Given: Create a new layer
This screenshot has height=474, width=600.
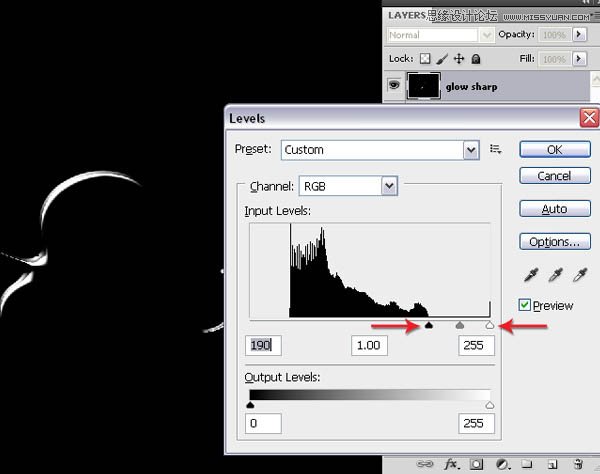Looking at the screenshot, I should click(x=552, y=464).
